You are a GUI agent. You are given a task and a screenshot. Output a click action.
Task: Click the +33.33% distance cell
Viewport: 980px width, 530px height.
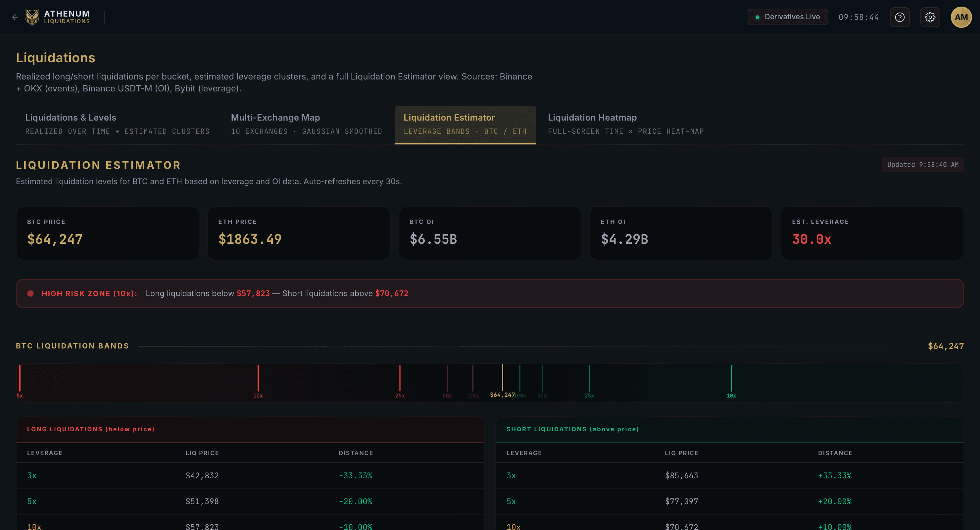point(835,476)
